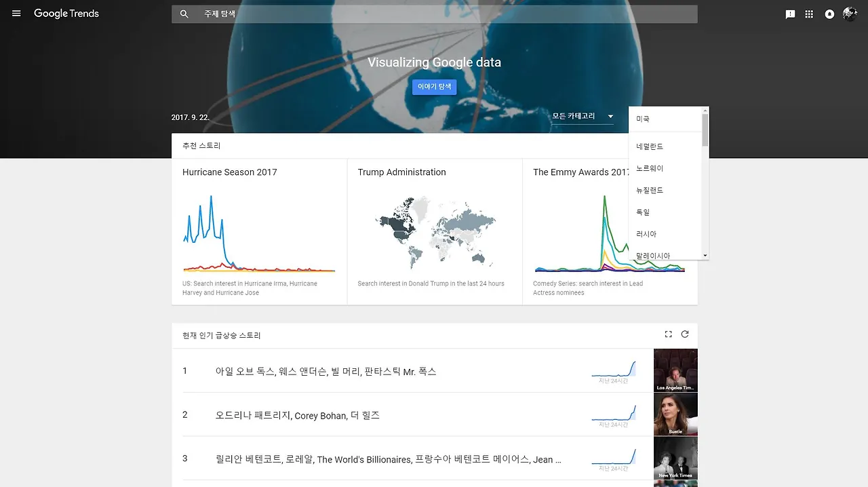Image resolution: width=868 pixels, height=487 pixels.
Task: Open the account profile avatar
Action: click(850, 14)
